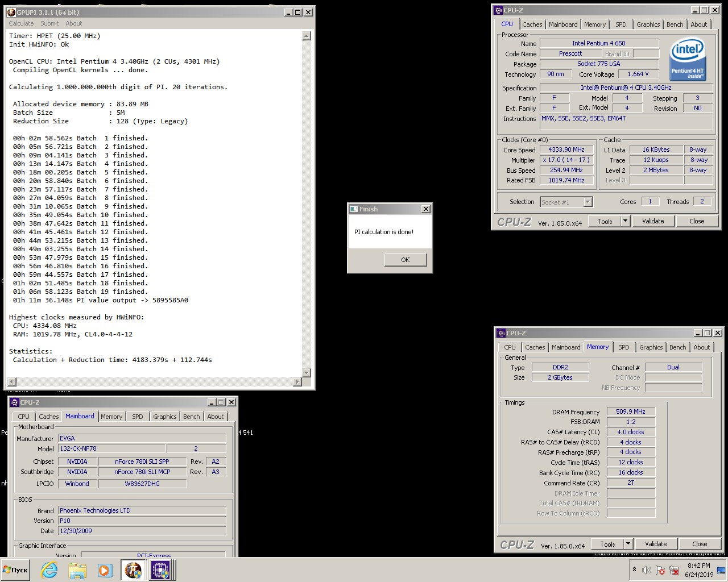Click the CAS# Latency value 4.0 clocks
The width and height of the screenshot is (728, 582).
point(631,432)
